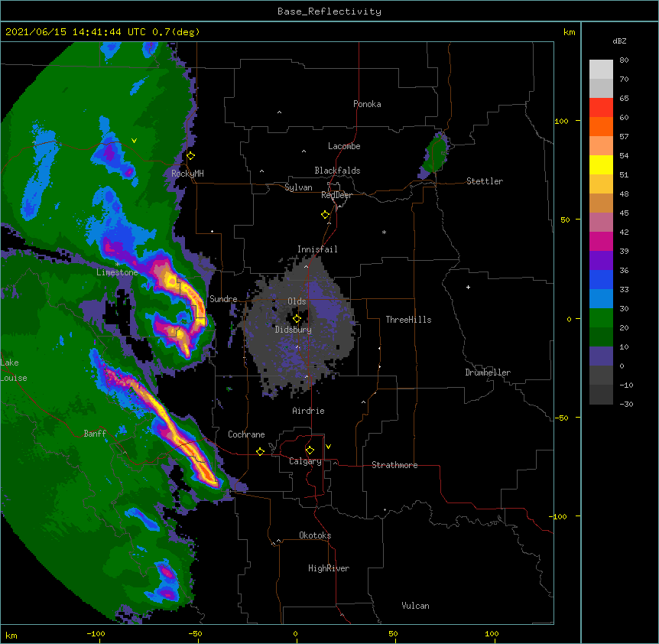Screen dimensions: 659x644
Task: Click the Sylvan label
Action: click(x=298, y=187)
